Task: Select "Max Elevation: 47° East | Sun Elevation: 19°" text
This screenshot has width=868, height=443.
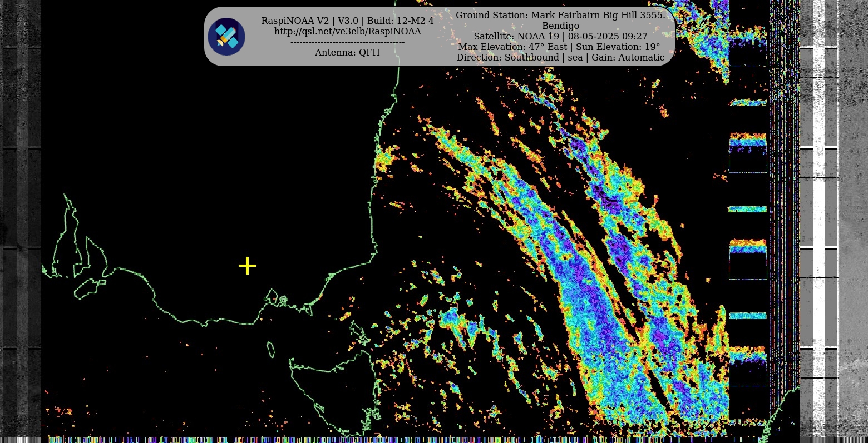Action: pos(559,47)
